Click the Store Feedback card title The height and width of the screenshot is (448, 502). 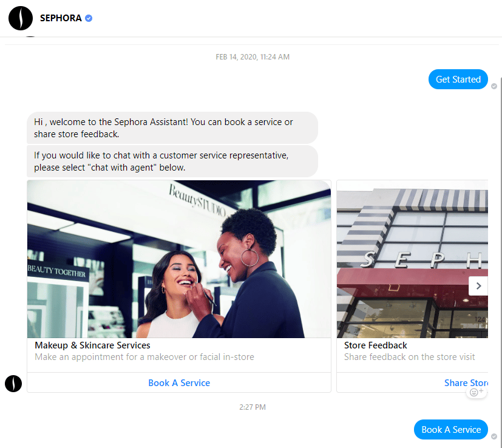pos(375,345)
